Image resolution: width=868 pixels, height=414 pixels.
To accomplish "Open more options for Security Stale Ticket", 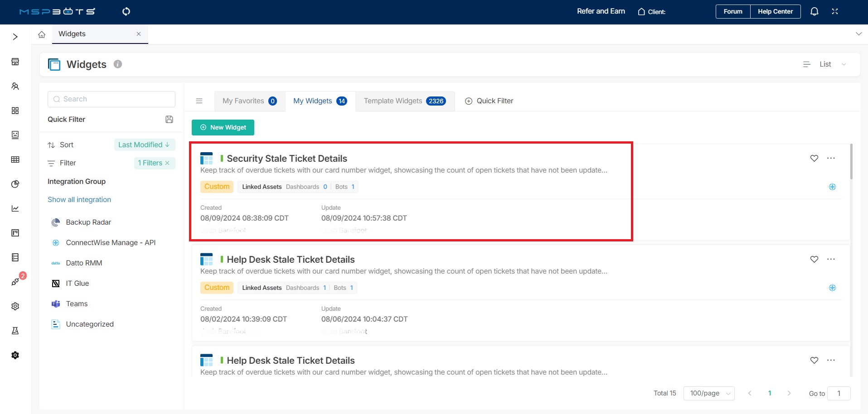I will [x=831, y=158].
